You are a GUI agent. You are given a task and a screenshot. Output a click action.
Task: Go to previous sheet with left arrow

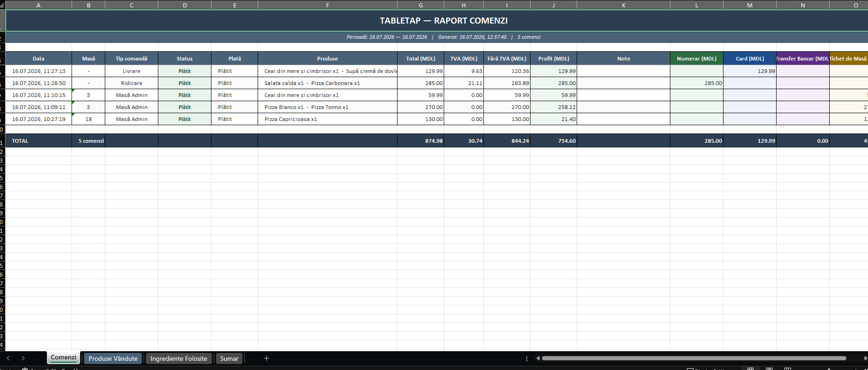coord(8,358)
